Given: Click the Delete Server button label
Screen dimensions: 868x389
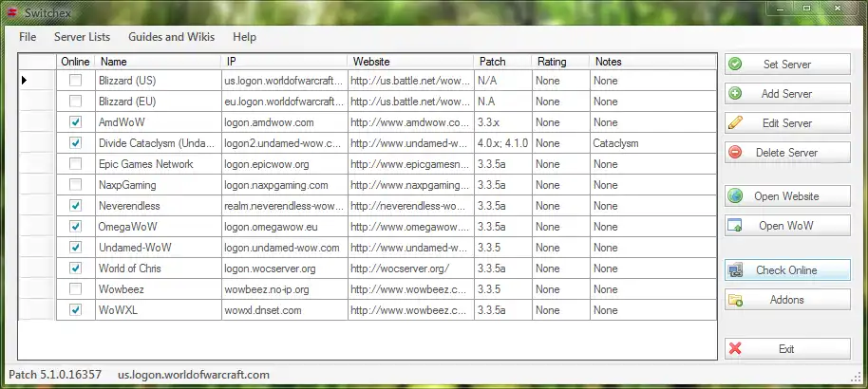Looking at the screenshot, I should click(786, 152).
